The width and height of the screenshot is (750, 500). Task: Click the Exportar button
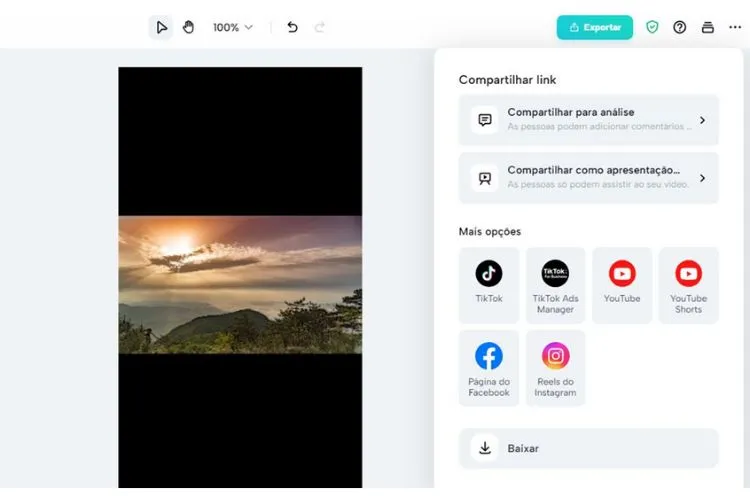[595, 27]
